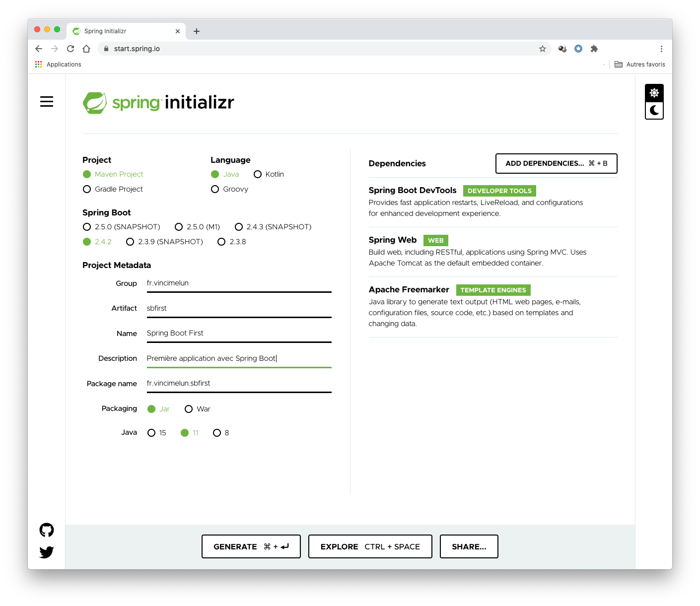Select the Spring Initializr browser tab
The image size is (700, 606).
[x=126, y=31]
